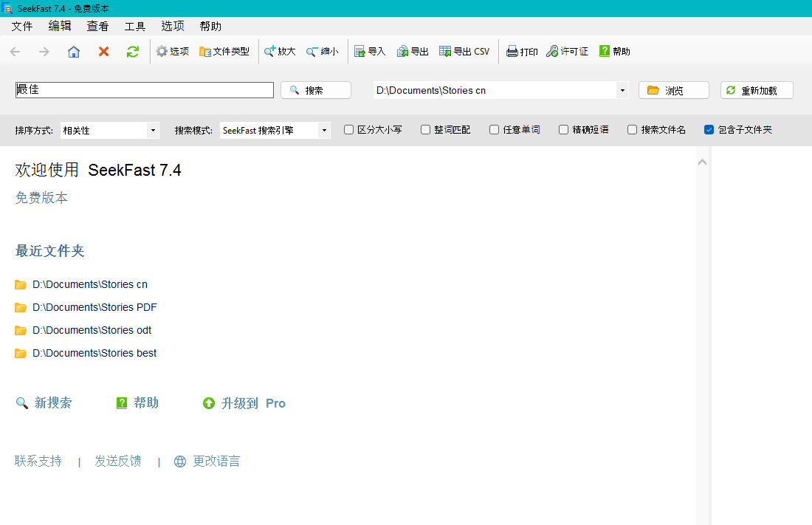The height and width of the screenshot is (525, 812).
Task: Click the scrollbar up arrow
Action: point(702,162)
